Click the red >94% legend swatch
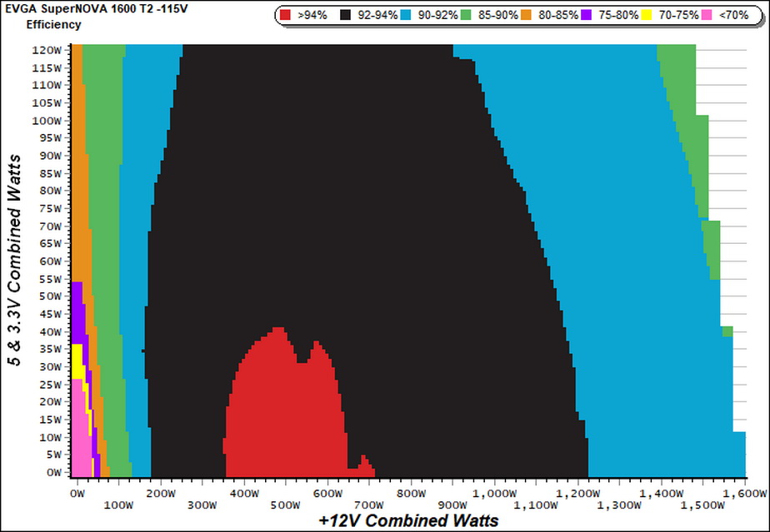770x532 pixels. (x=285, y=15)
